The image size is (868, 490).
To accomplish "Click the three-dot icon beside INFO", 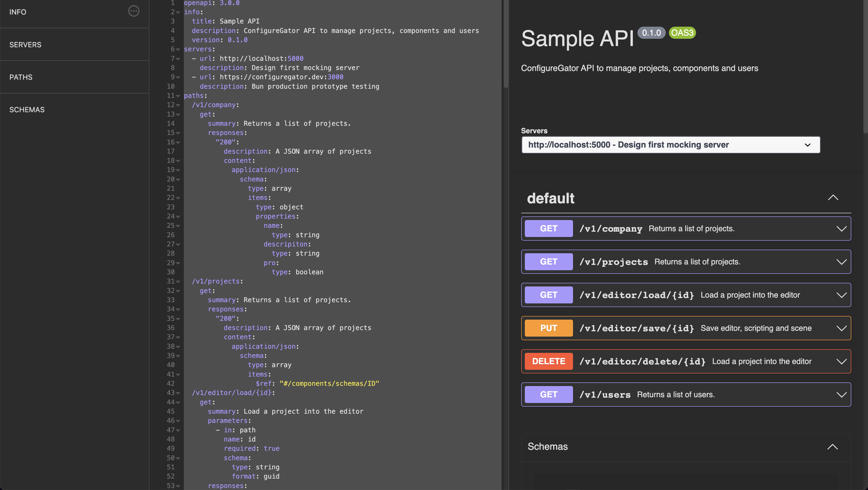I will (134, 11).
